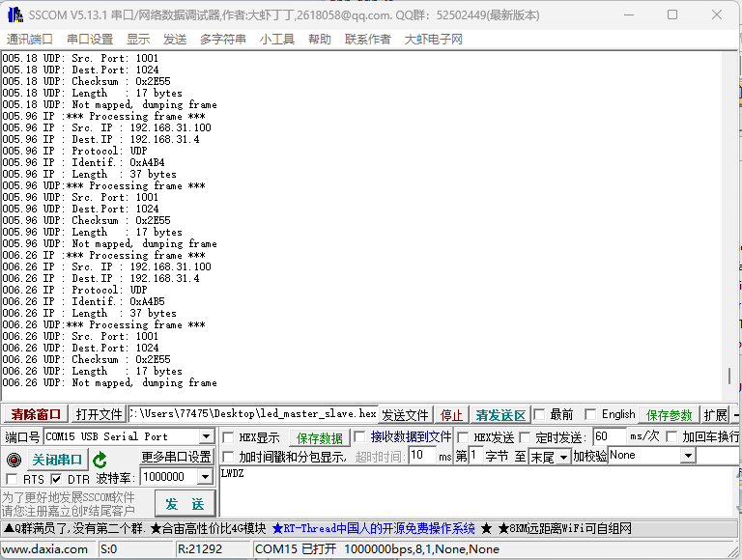
Task: Click the 超时时间 field showing 10
Action: click(x=422, y=456)
